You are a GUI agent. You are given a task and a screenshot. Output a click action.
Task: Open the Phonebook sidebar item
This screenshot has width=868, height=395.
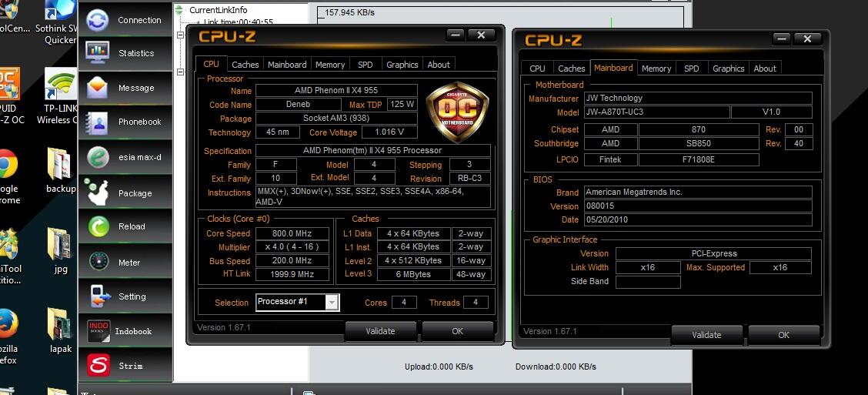[125, 122]
